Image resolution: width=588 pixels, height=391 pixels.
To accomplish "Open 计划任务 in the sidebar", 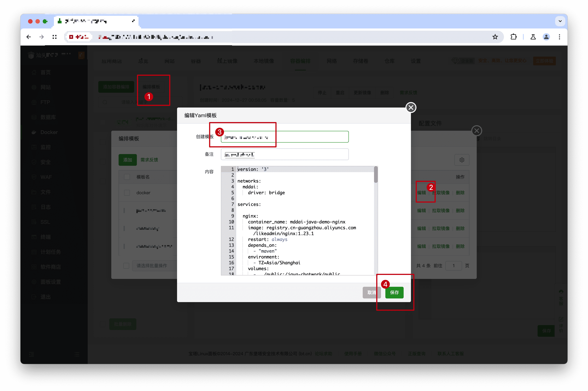I will [50, 252].
